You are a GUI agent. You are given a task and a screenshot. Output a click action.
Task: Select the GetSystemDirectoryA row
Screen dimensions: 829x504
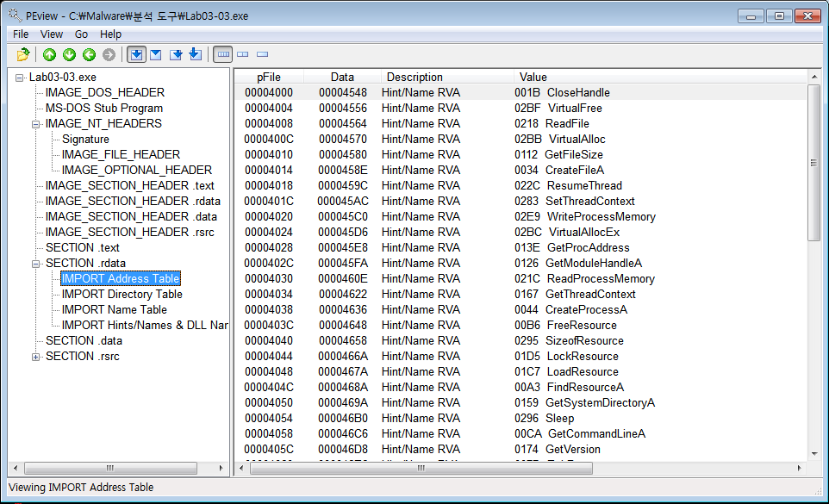click(x=521, y=402)
